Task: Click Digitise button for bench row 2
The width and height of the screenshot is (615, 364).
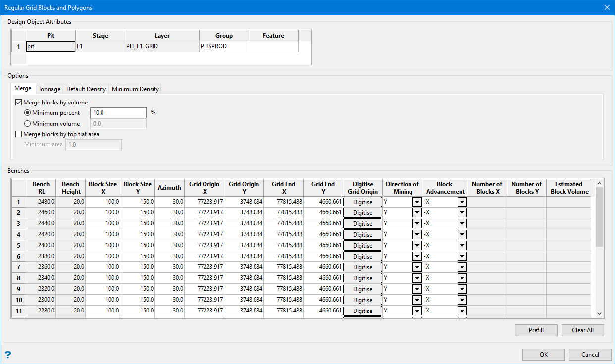Action: (x=362, y=213)
